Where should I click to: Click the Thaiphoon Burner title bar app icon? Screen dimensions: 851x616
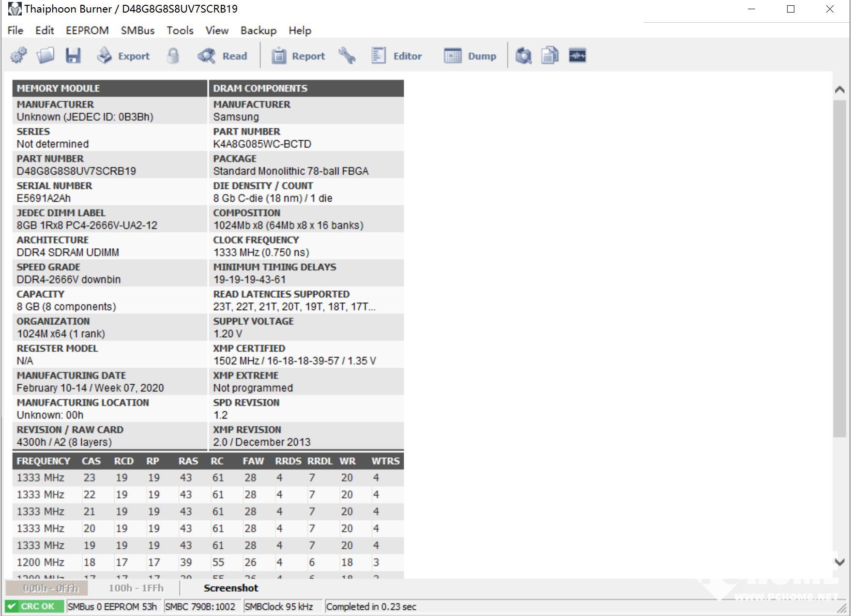[15, 9]
